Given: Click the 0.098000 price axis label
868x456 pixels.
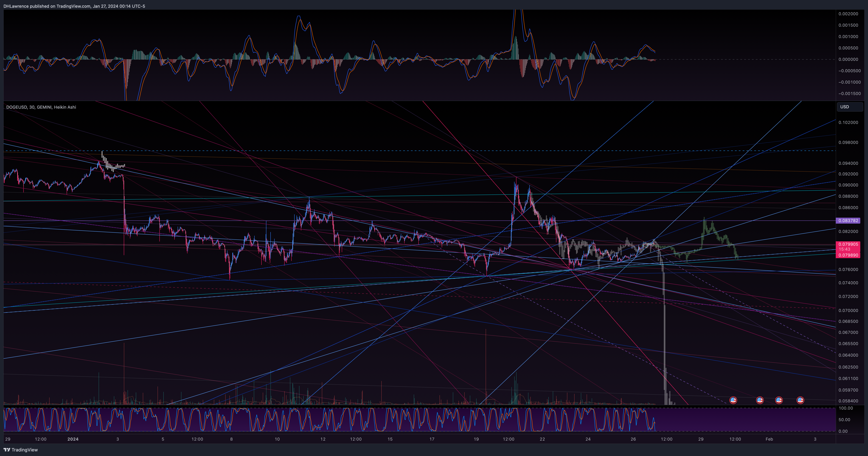Looking at the screenshot, I should pos(848,142).
